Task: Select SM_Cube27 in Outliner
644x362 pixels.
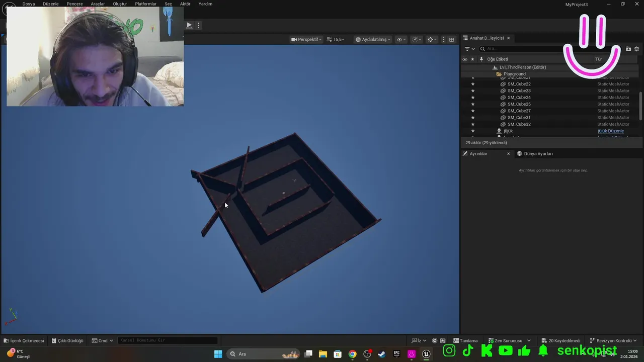Action: tap(519, 111)
